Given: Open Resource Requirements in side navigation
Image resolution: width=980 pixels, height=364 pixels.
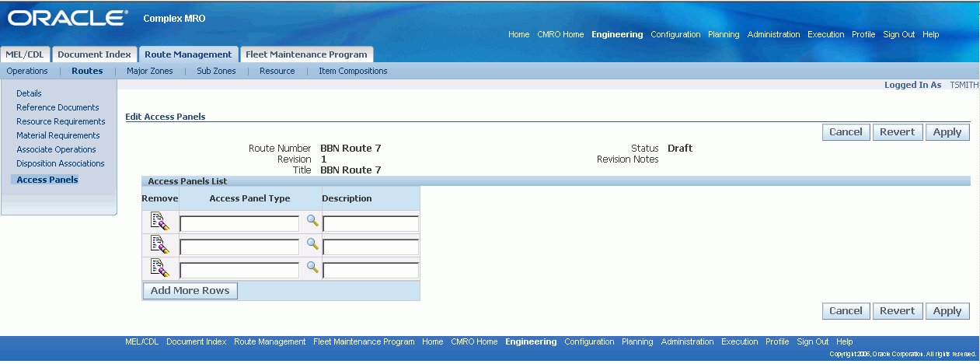Looking at the screenshot, I should click(61, 121).
